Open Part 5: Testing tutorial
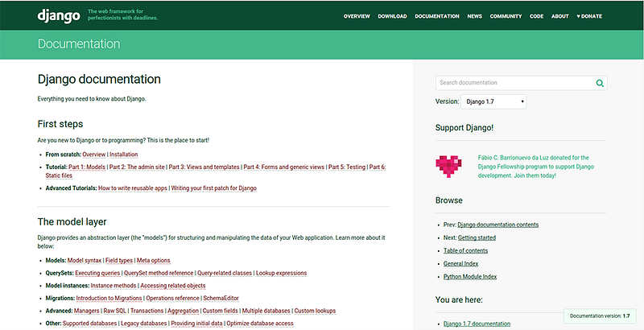Image resolution: width=644 pixels, height=330 pixels. point(347,167)
